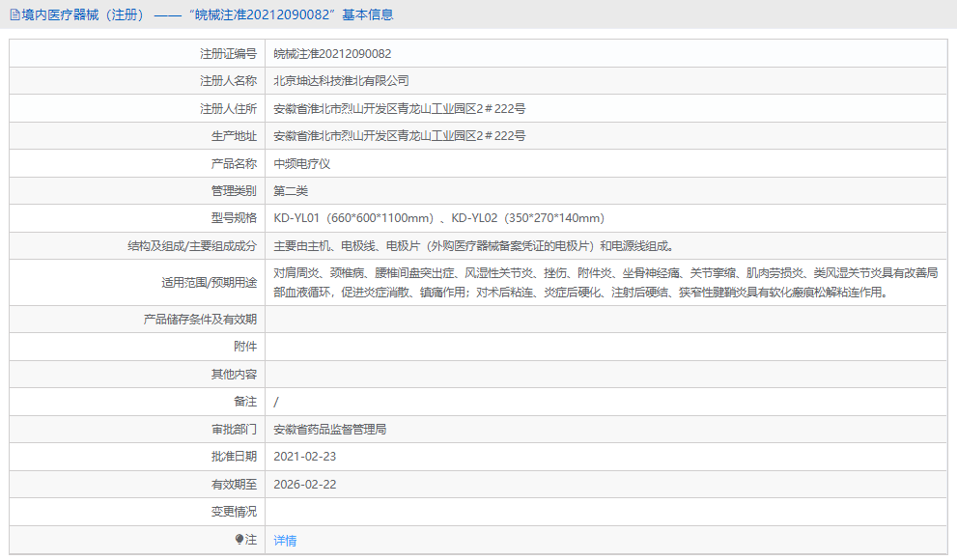Click the 注册人住所 label

pyautogui.click(x=228, y=108)
